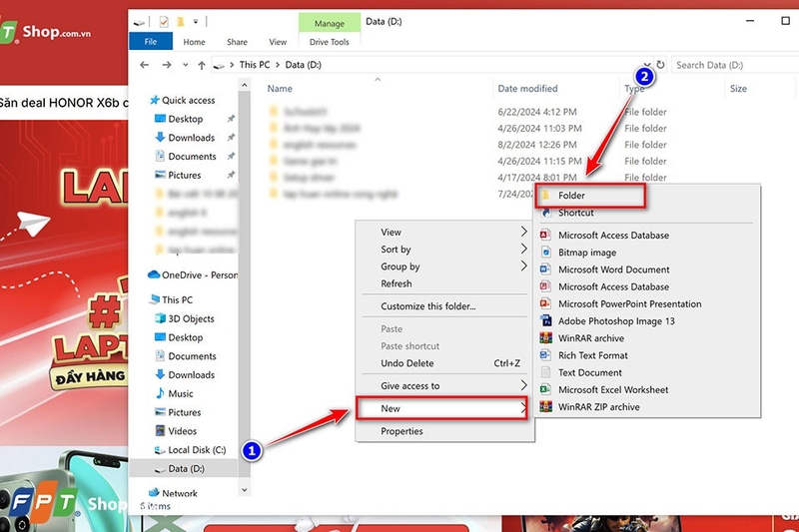799x532 pixels.
Task: Click the Downloads icon under This PC
Action: [160, 374]
